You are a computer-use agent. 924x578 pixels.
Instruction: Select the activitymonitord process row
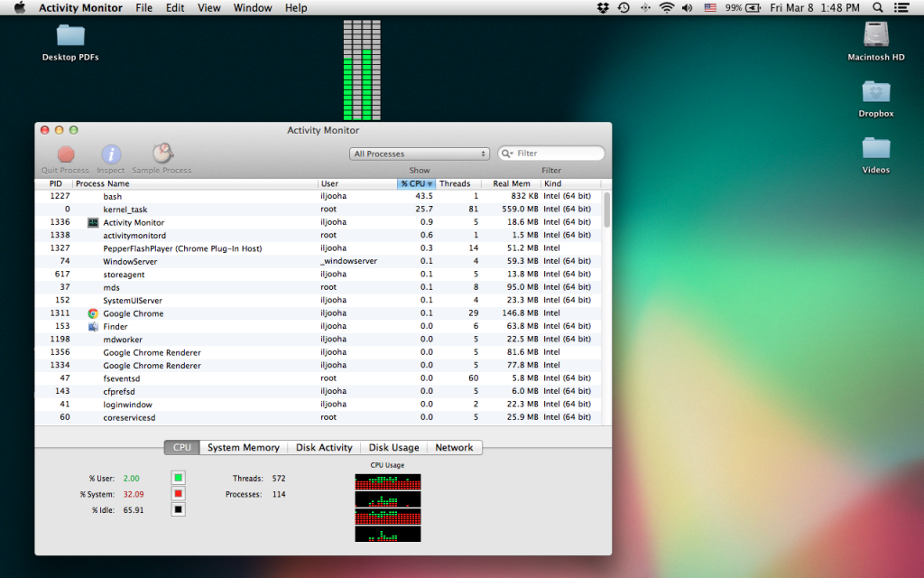[x=319, y=235]
